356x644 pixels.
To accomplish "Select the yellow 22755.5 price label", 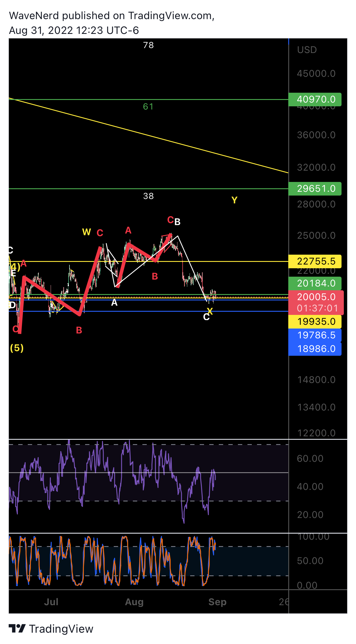I will (x=315, y=261).
